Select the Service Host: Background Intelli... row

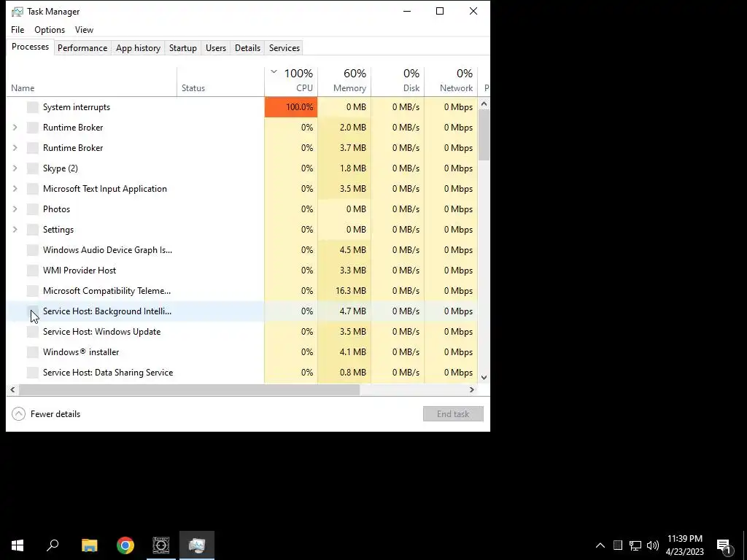point(242,311)
